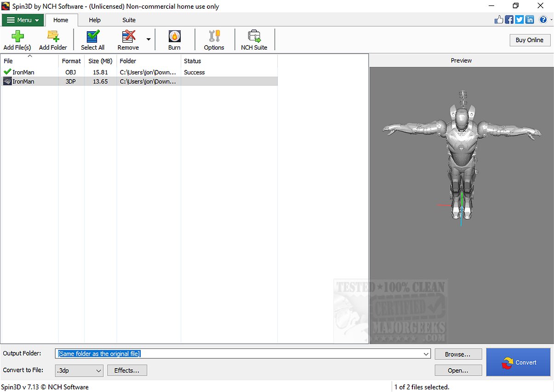Sort list by Size (MB) column header
554x392 pixels.
[100, 61]
